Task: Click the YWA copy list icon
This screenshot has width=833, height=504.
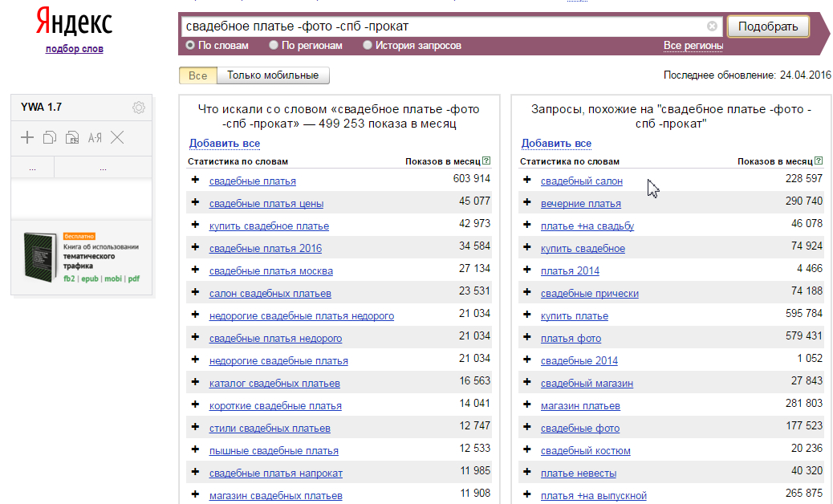Action: (50, 138)
